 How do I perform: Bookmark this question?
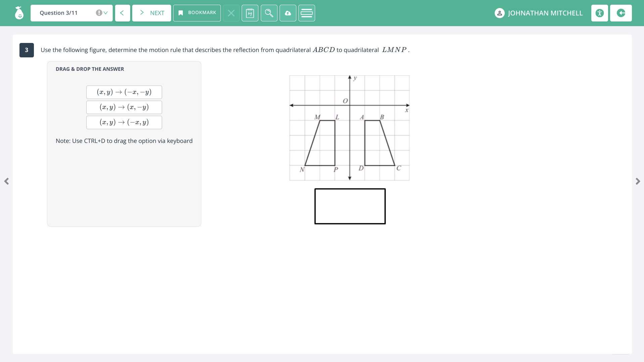click(197, 13)
